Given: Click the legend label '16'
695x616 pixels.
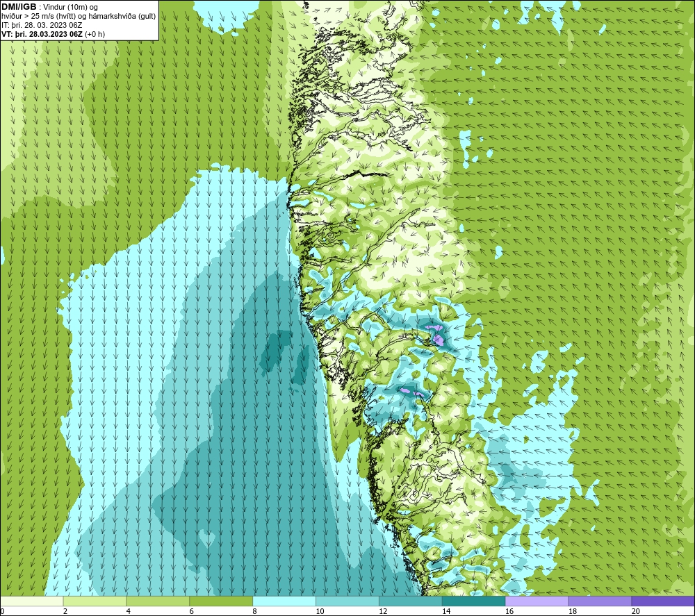Looking at the screenshot, I should (509, 611).
